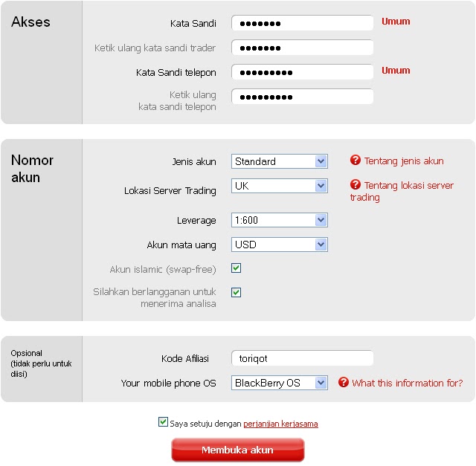
Task: Click question mark icon near mobile phone OS
Action: pyautogui.click(x=344, y=382)
